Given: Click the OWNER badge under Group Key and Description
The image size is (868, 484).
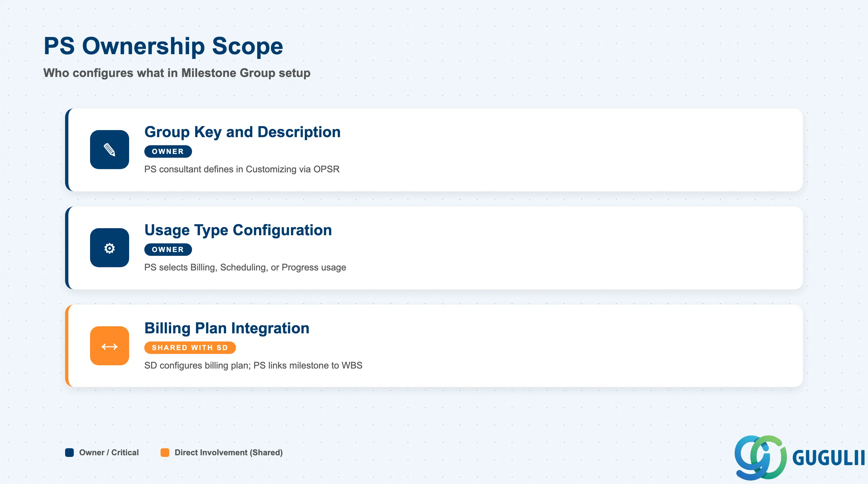Looking at the screenshot, I should pyautogui.click(x=168, y=151).
